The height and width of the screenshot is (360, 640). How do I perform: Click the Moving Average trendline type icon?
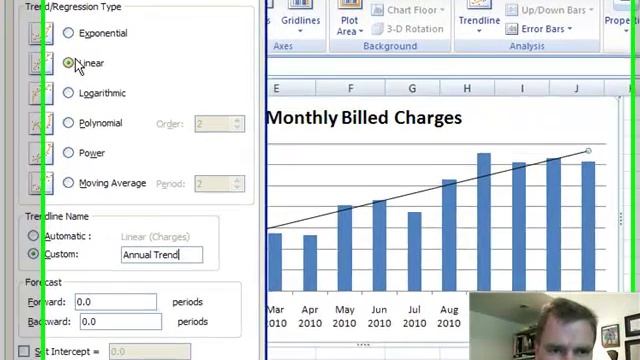41,183
